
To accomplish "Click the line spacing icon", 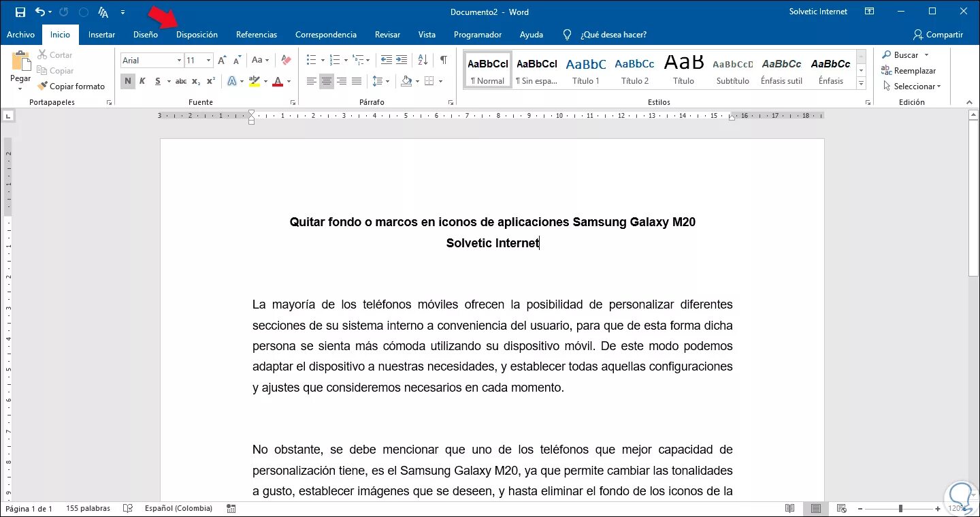I will [x=378, y=81].
